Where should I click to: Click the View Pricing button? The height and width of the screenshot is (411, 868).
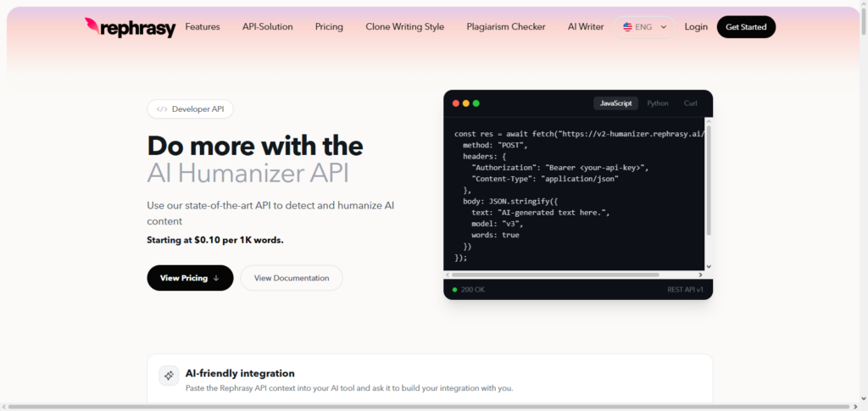(x=190, y=278)
